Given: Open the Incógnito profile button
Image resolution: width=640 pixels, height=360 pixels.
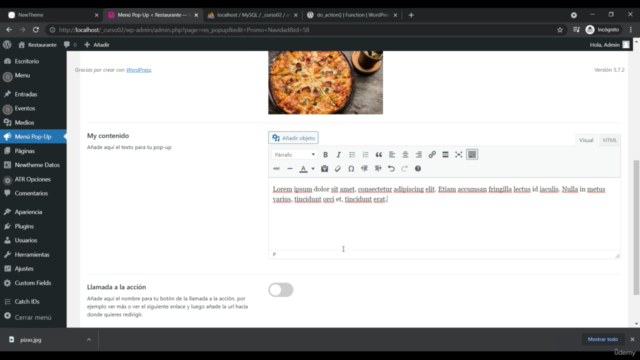Looking at the screenshot, I should [602, 30].
